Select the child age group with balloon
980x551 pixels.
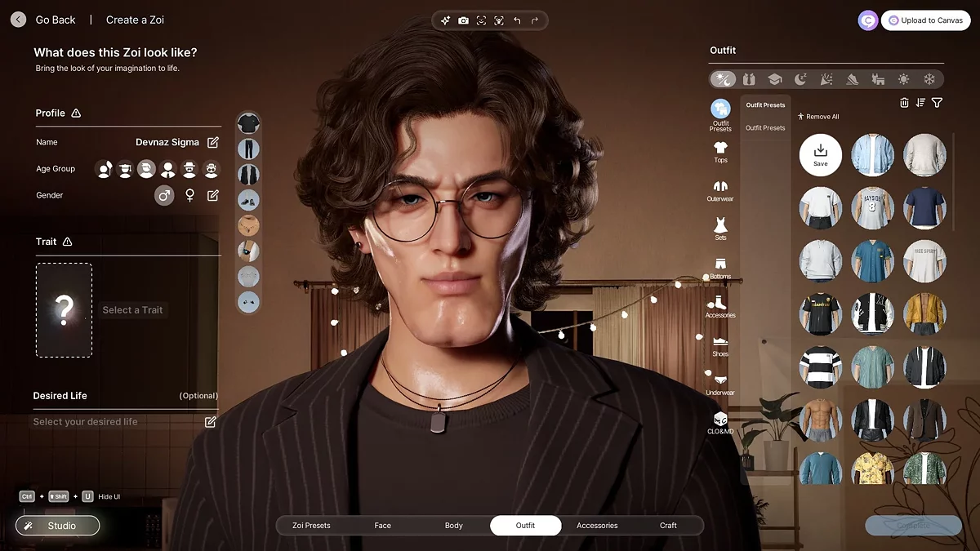tap(104, 169)
